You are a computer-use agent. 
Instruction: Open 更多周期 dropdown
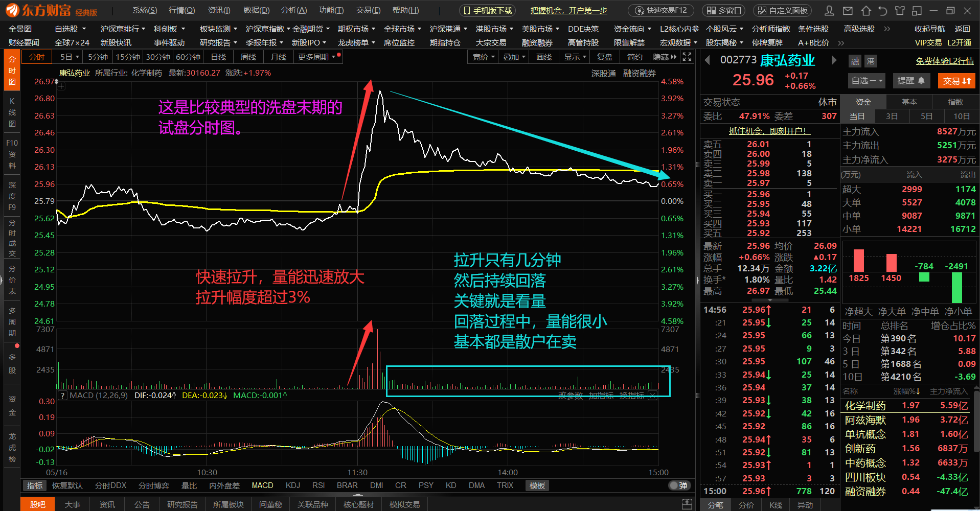316,57
